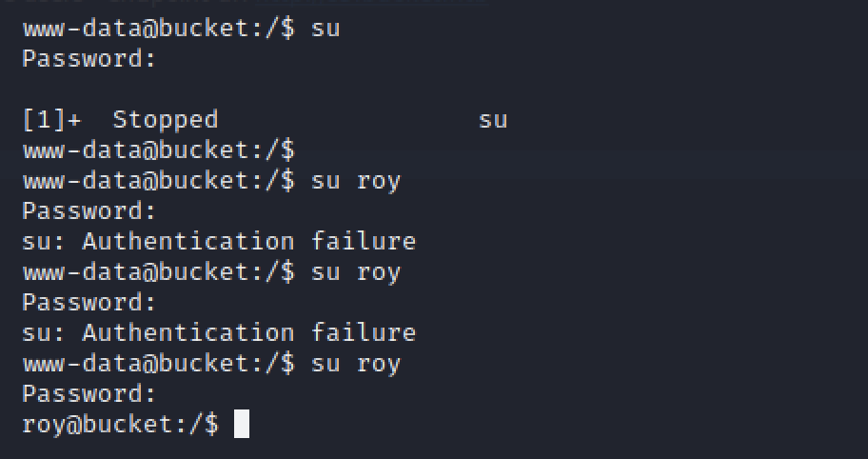Click the topmost Password: prompt

click(x=89, y=59)
